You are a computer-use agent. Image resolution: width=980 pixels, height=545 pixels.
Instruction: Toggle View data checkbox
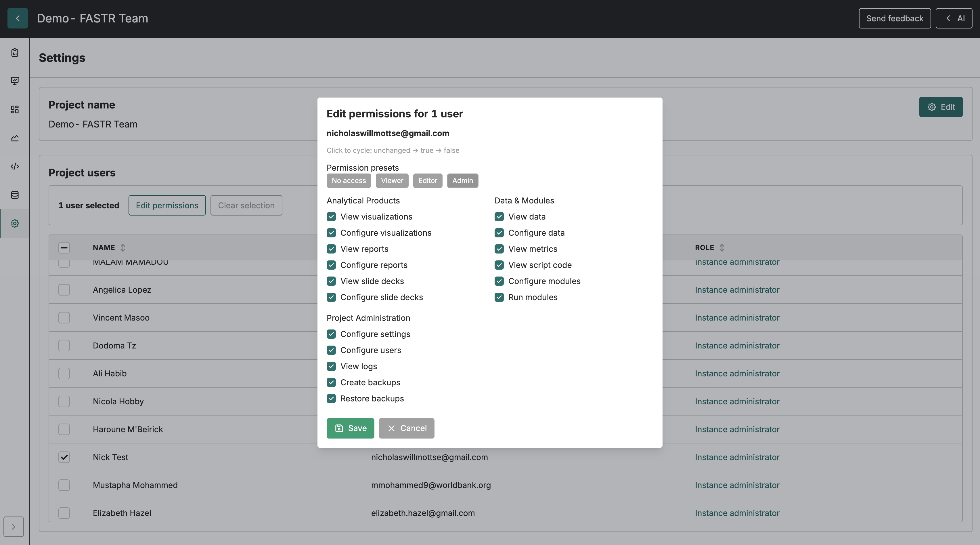(x=499, y=217)
